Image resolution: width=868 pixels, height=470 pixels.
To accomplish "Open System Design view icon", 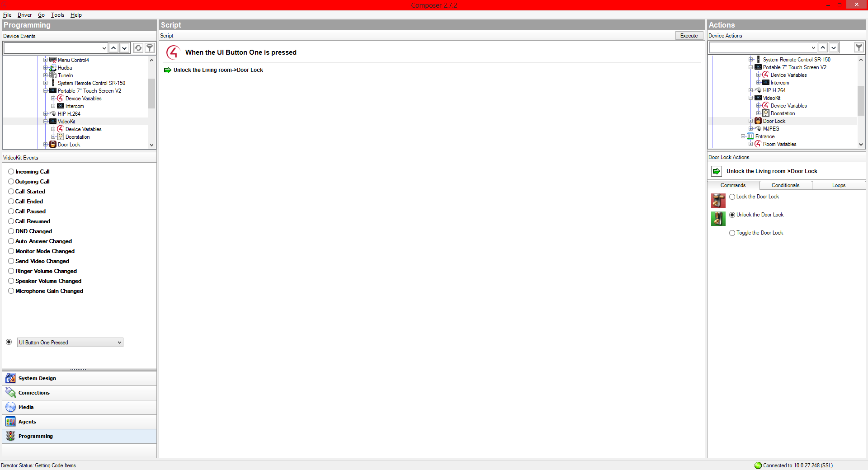I will (10, 378).
